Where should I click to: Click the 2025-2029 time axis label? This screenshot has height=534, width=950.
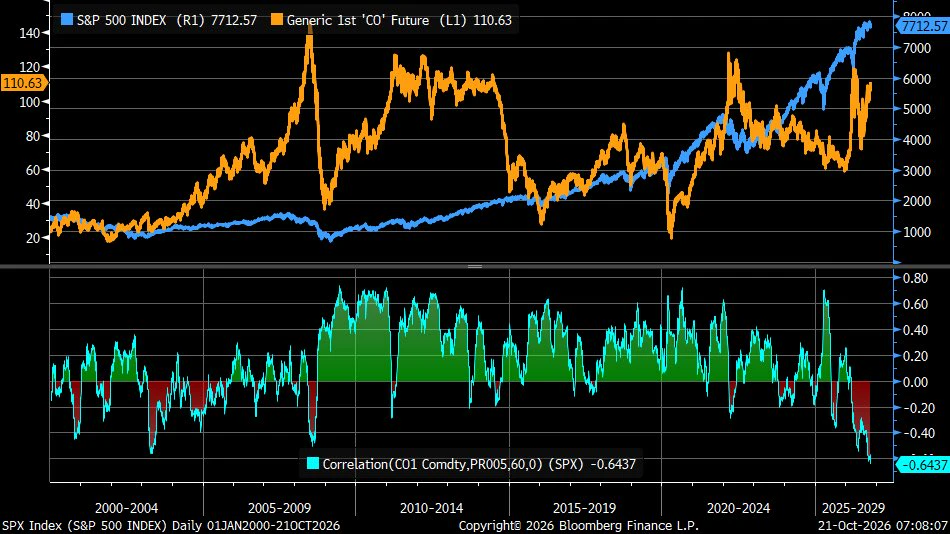pyautogui.click(x=853, y=508)
